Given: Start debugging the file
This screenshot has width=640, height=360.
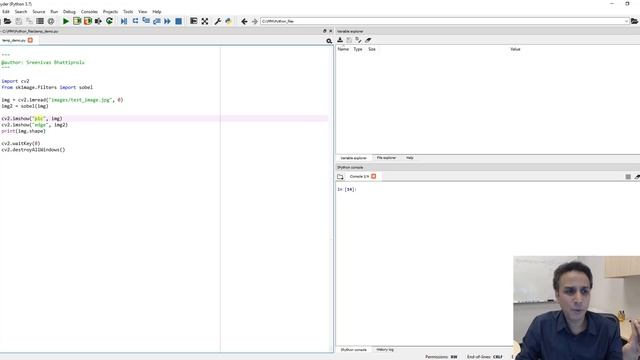Looking at the screenshot, I should pyautogui.click(x=124, y=21).
